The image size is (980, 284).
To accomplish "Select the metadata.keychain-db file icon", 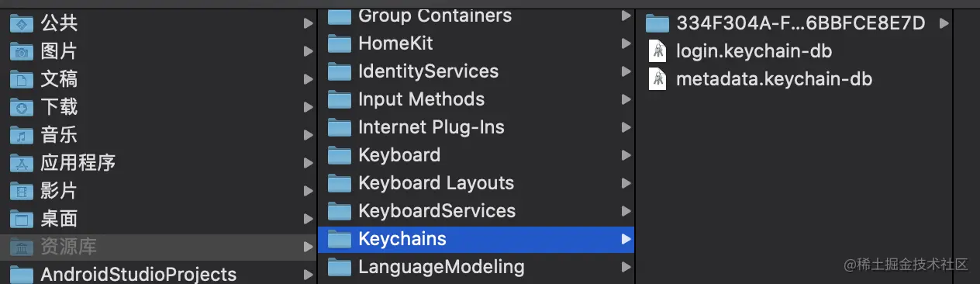I will [x=657, y=79].
